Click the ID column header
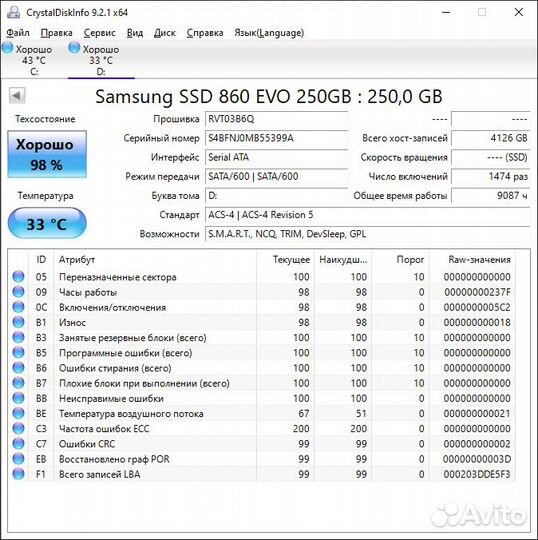Image resolution: width=538 pixels, height=540 pixels. click(41, 259)
